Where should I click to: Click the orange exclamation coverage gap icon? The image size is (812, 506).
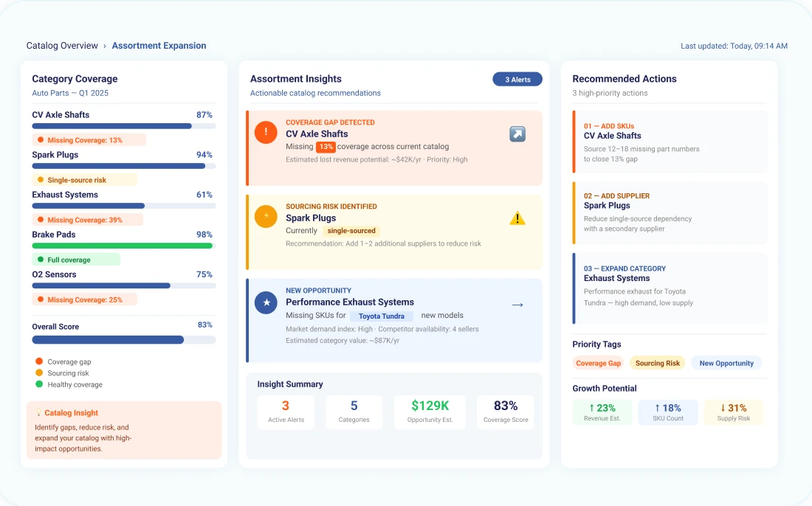point(266,133)
